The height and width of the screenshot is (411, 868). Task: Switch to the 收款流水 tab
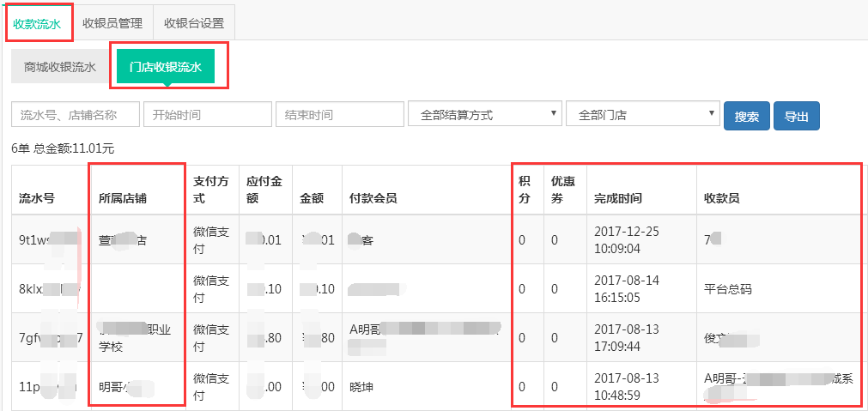pos(37,23)
